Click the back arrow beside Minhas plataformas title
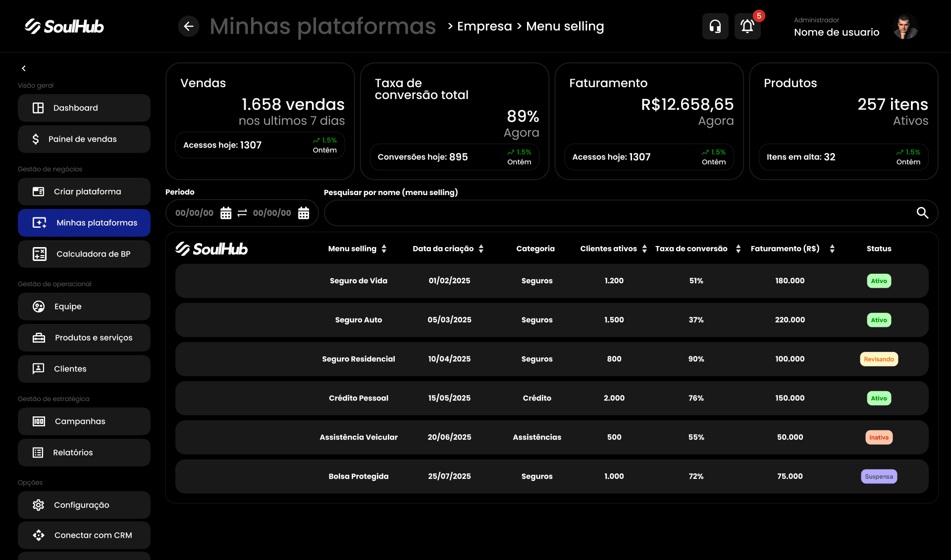The image size is (951, 560). 189,26
